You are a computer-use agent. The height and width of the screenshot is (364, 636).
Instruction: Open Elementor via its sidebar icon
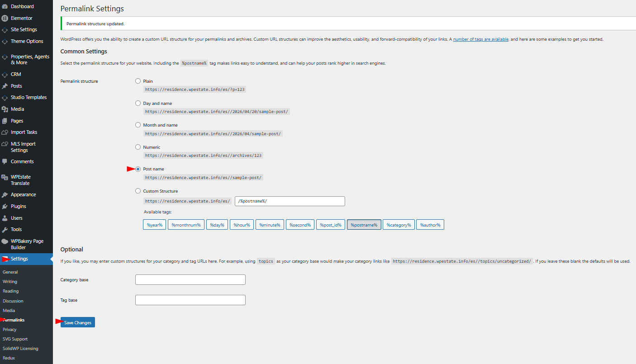tap(5, 19)
